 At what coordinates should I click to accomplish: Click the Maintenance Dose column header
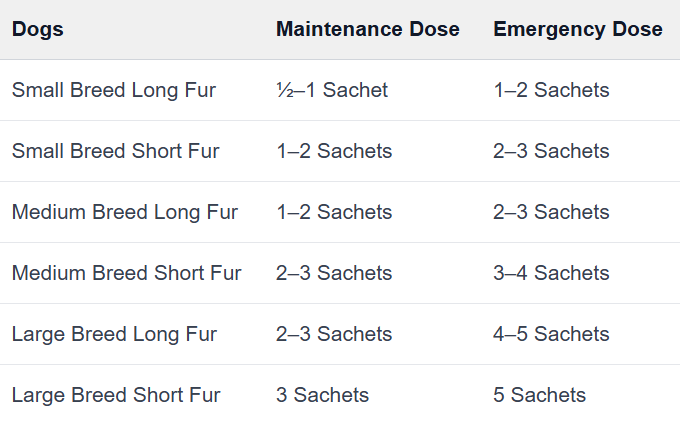(x=367, y=29)
